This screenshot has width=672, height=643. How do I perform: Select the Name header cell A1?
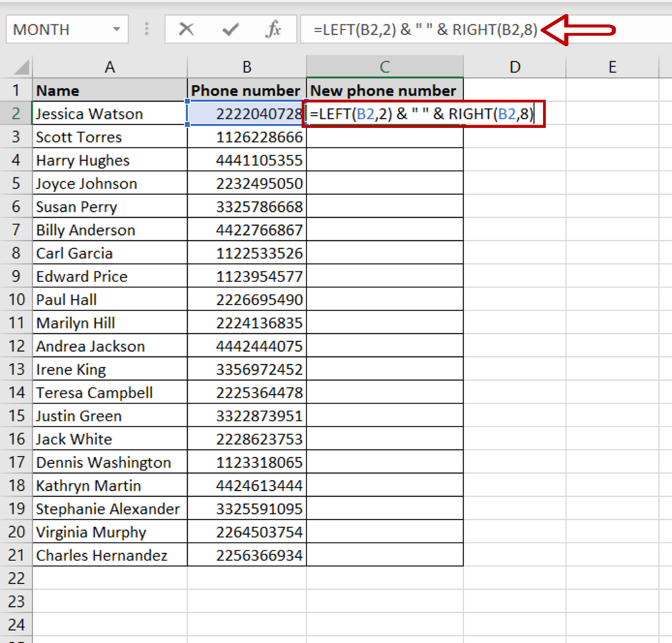click(109, 90)
